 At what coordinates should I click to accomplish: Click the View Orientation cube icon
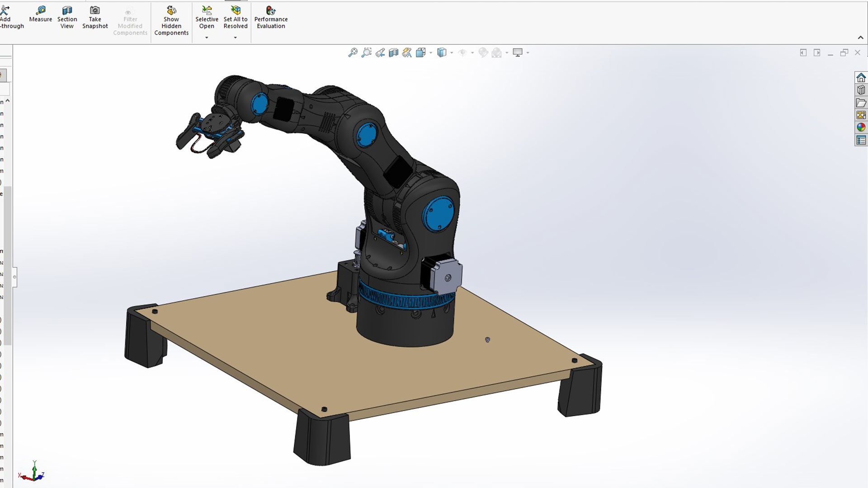click(x=421, y=53)
